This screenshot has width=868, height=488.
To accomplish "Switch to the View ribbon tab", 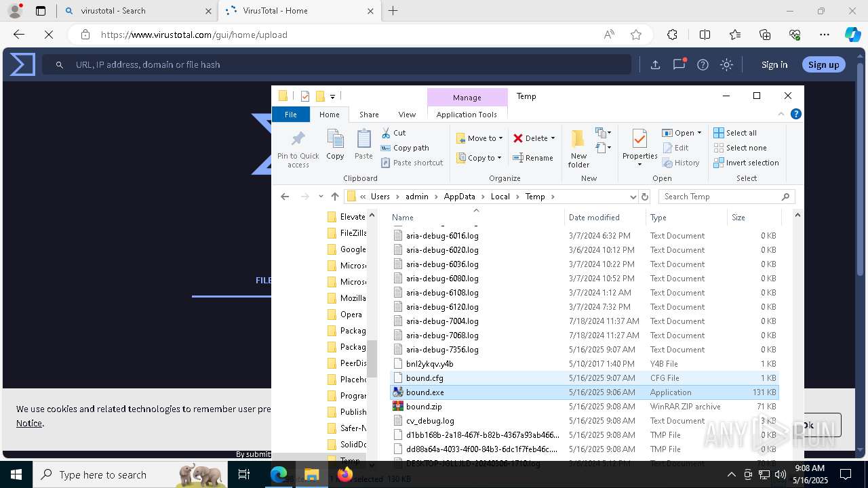I will 407,115.
